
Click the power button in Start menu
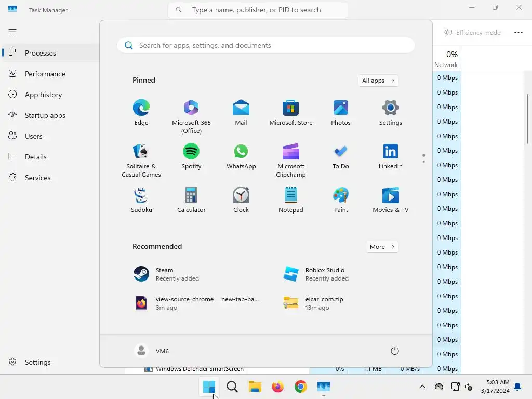coord(395,351)
